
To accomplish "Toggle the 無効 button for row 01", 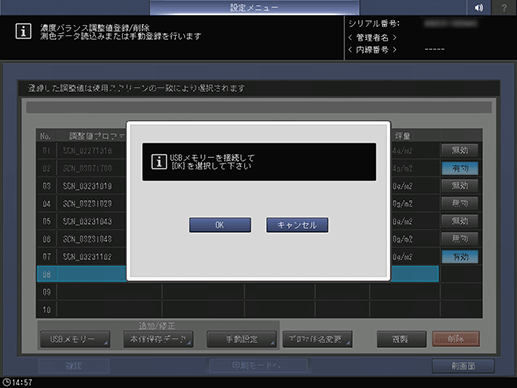I will click(x=460, y=150).
